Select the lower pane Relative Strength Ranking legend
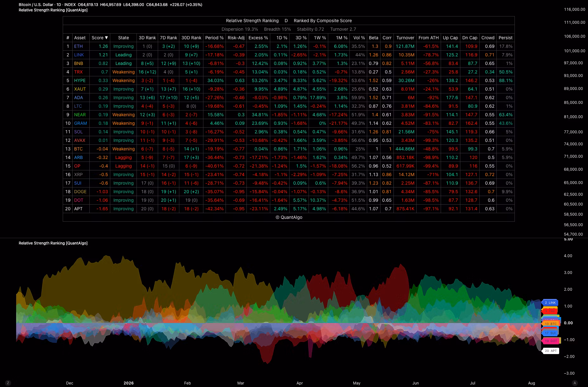This screenshot has width=588, height=387. [x=53, y=243]
